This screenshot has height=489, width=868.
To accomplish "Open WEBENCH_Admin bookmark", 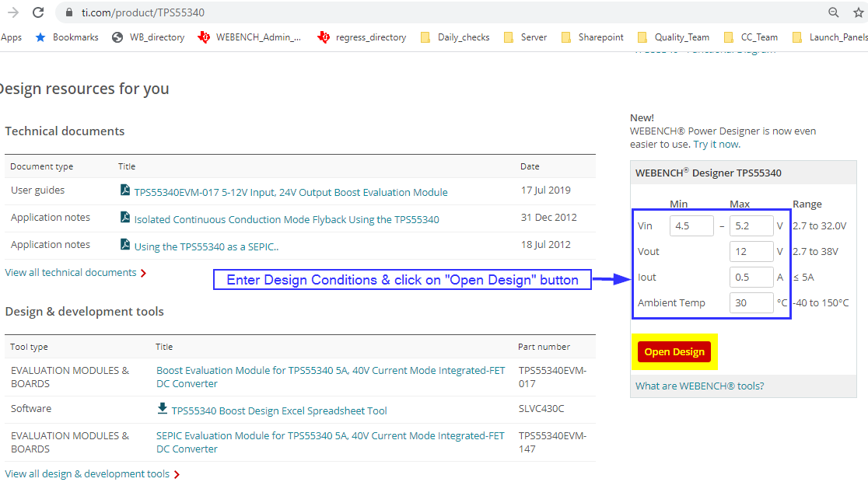I will pos(250,37).
